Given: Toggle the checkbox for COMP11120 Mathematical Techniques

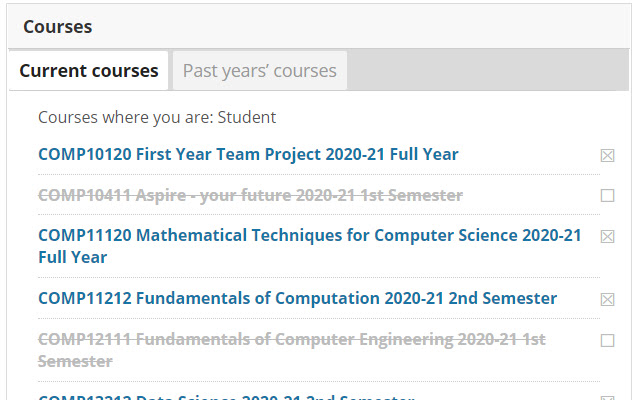Looking at the screenshot, I should 607,237.
